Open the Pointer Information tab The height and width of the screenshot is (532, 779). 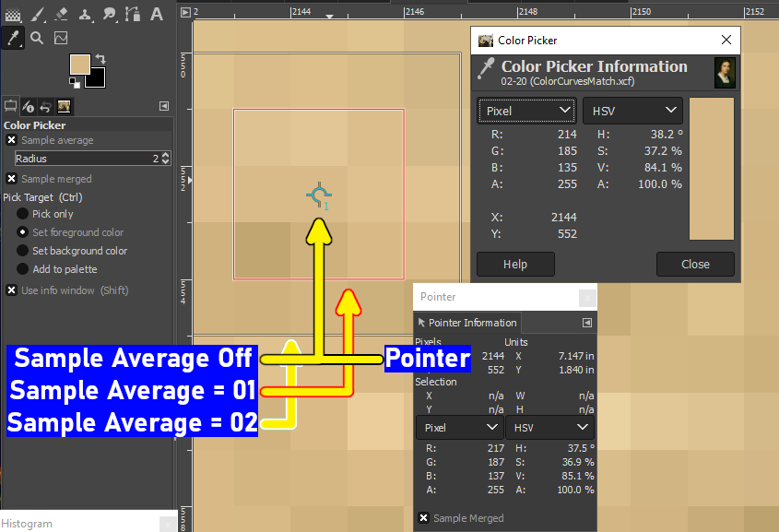click(467, 323)
